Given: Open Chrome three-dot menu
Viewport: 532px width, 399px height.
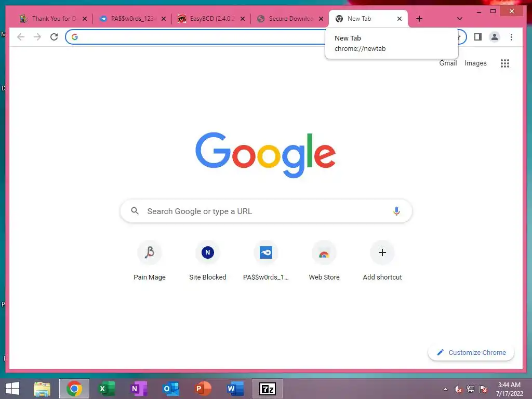Looking at the screenshot, I should coord(511,37).
